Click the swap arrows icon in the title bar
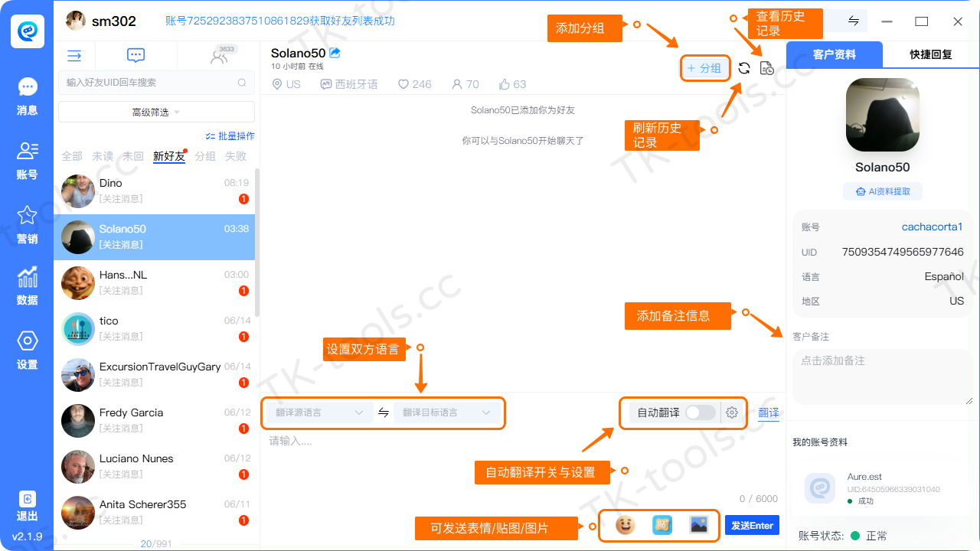Viewport: 980px width, 551px height. 853,21
